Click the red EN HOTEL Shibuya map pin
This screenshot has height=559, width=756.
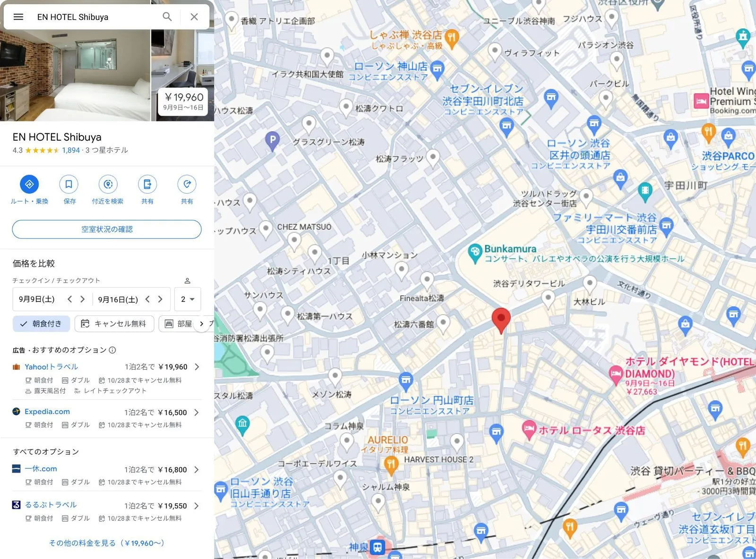click(x=501, y=320)
